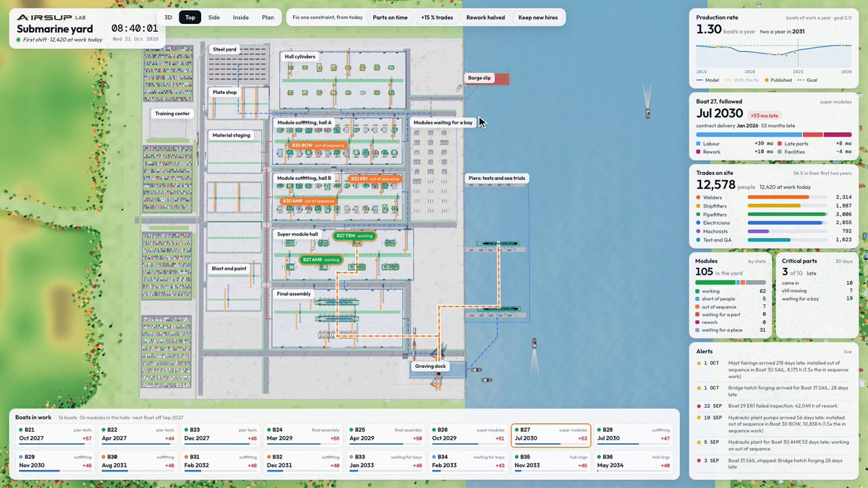Image resolution: width=868 pixels, height=488 pixels.
Task: Switch to the Plan view
Action: pyautogui.click(x=268, y=17)
